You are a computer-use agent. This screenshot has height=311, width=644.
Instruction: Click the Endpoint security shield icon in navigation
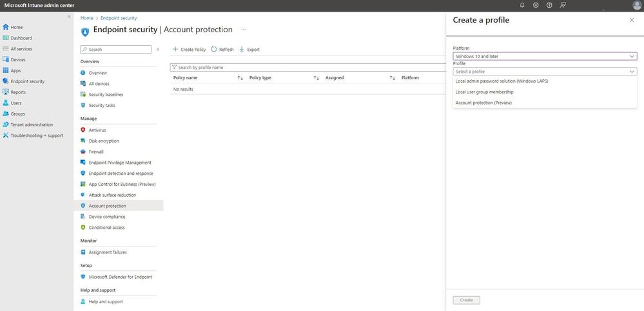6,81
